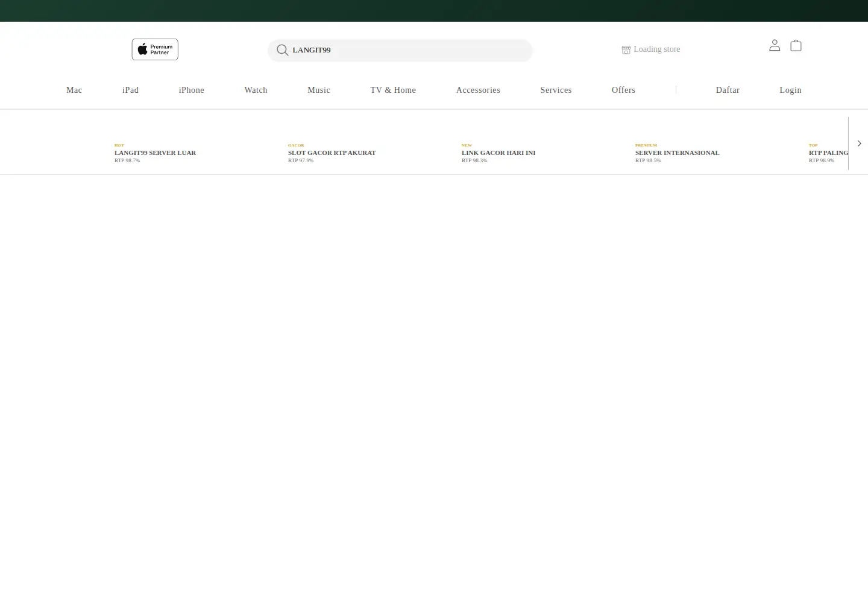This screenshot has height=603, width=868.
Task: Open the Mac menu
Action: pyautogui.click(x=74, y=90)
